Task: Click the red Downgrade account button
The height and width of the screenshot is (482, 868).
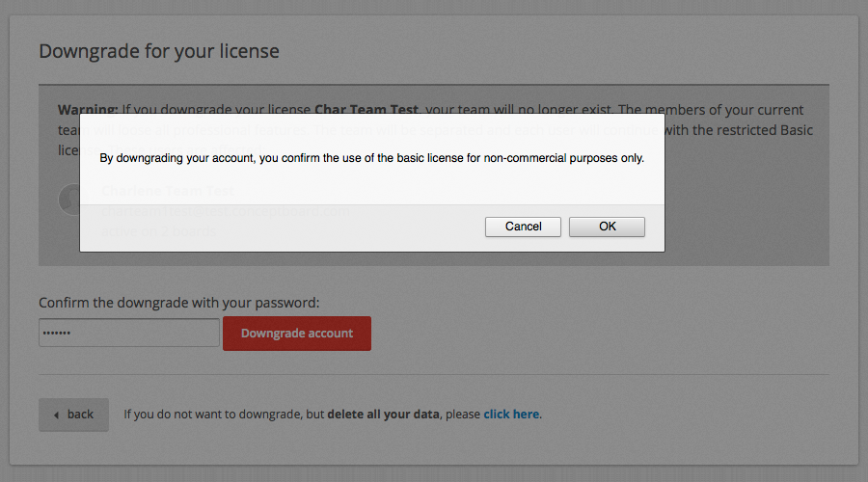Action: tap(297, 334)
